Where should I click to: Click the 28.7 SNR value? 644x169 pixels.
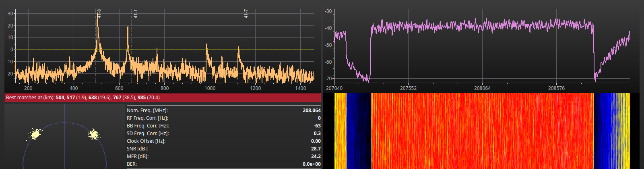pos(316,149)
